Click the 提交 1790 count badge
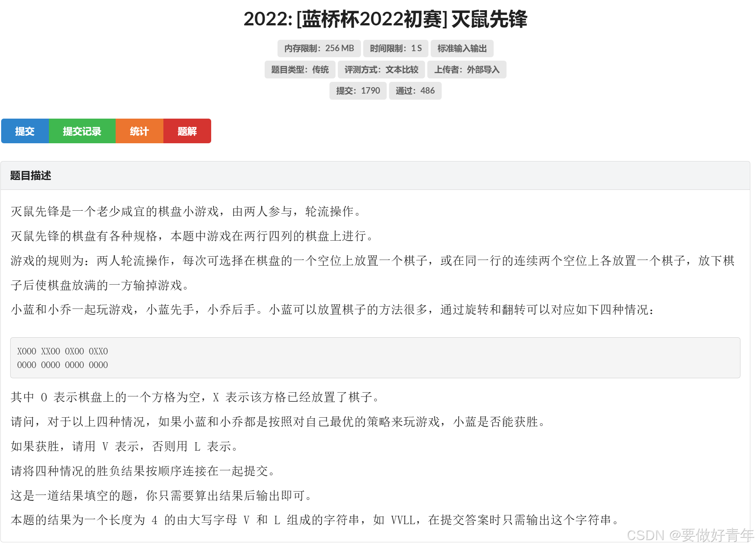This screenshot has width=756, height=548. click(x=358, y=91)
